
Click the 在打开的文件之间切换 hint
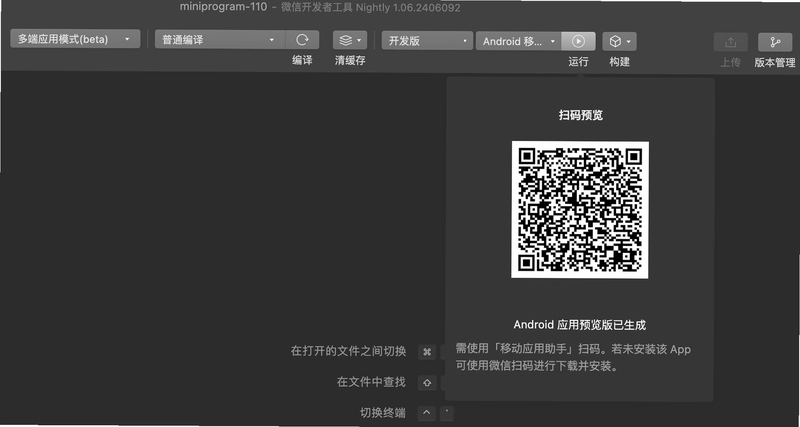click(348, 351)
